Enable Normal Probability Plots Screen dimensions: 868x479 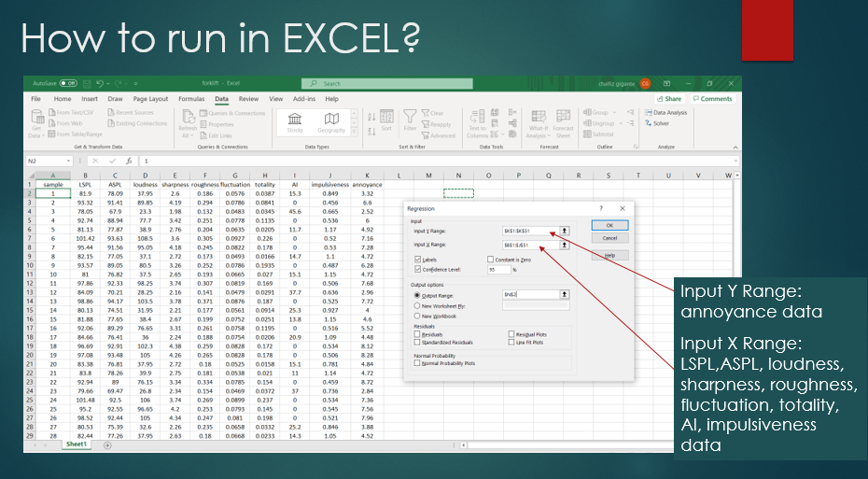[417, 363]
